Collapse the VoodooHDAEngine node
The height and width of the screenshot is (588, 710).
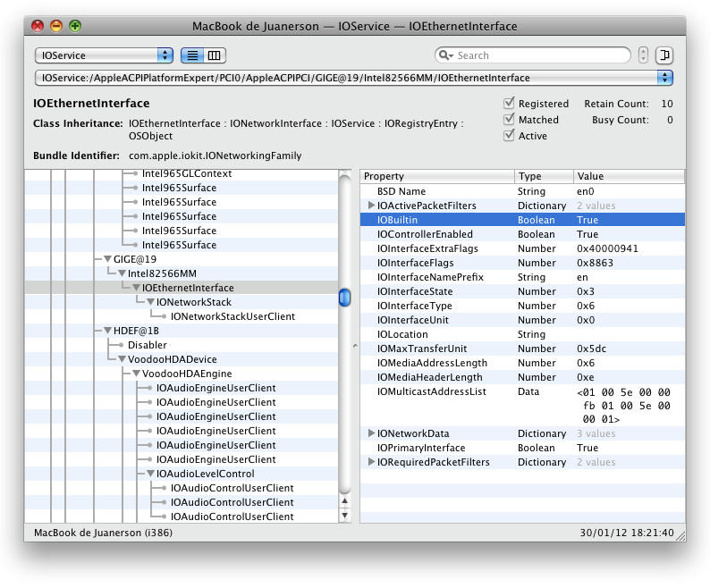click(x=136, y=374)
